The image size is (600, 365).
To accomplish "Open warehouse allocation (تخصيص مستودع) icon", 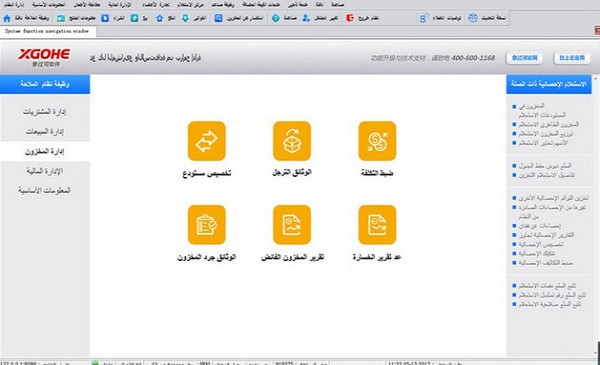I will coord(207,141).
